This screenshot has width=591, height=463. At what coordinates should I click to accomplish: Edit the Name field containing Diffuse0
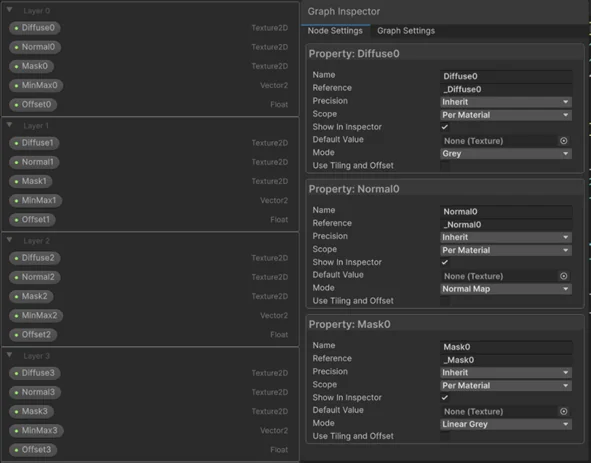pos(506,76)
